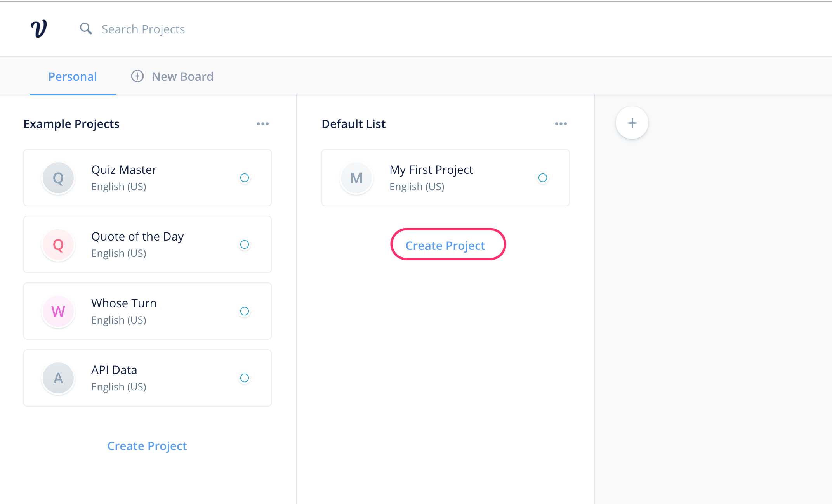Screen dimensions: 832x504
Task: Click the Voiceflow logo icon
Action: point(39,29)
